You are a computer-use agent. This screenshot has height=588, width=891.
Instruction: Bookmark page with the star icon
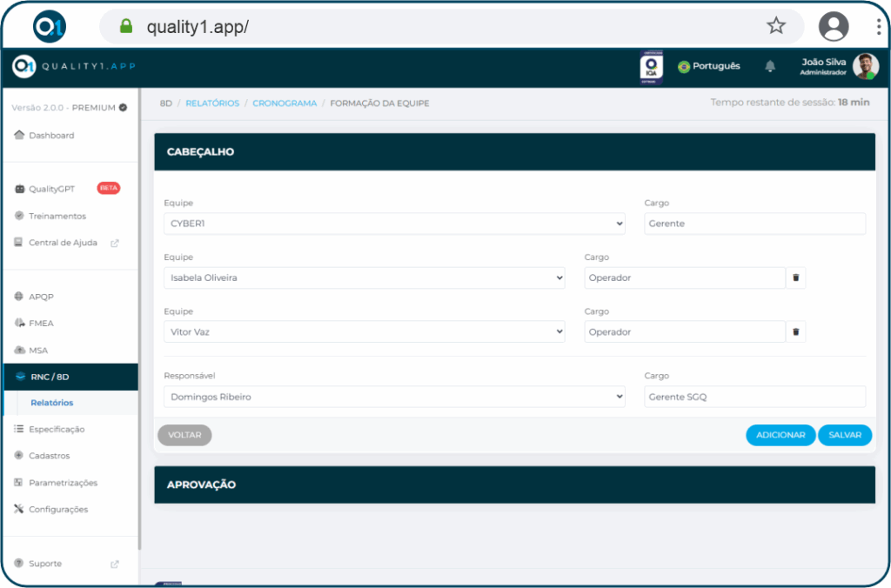click(775, 26)
